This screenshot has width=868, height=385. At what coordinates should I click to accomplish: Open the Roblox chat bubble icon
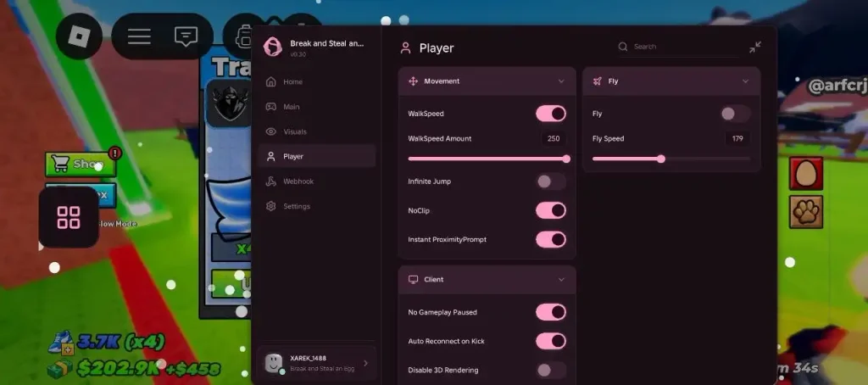[186, 36]
